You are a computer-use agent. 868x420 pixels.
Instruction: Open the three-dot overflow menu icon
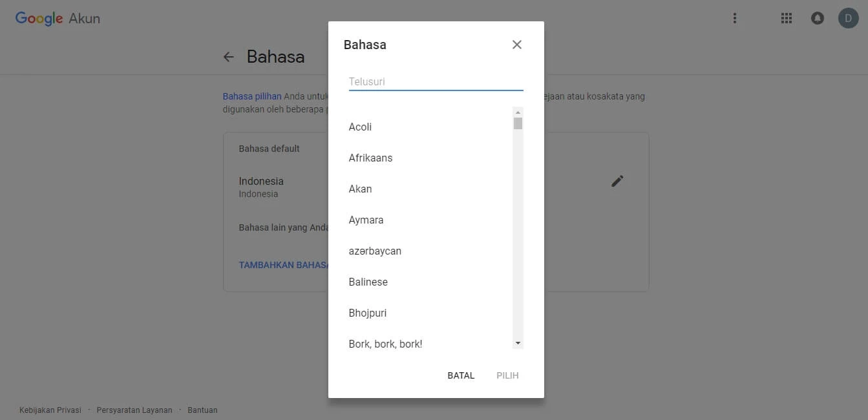(734, 17)
